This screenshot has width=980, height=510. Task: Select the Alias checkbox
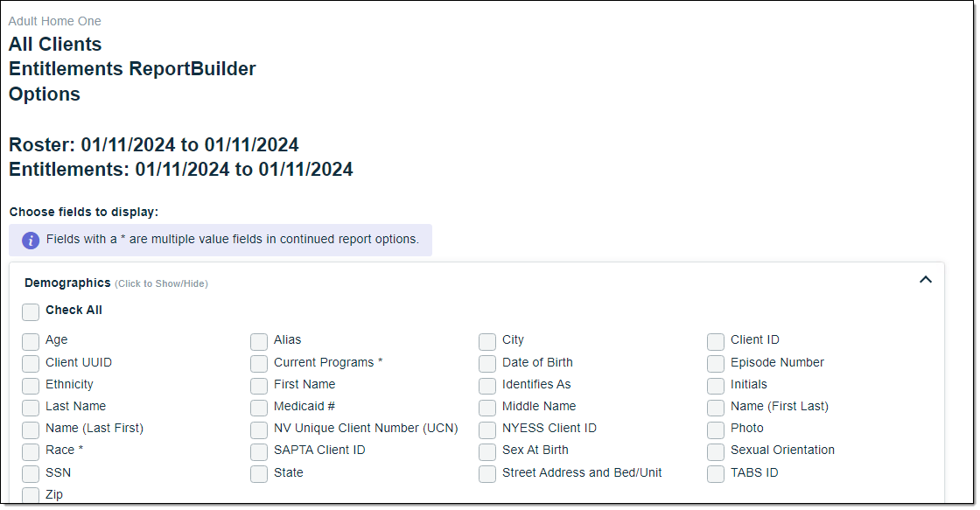[259, 341]
